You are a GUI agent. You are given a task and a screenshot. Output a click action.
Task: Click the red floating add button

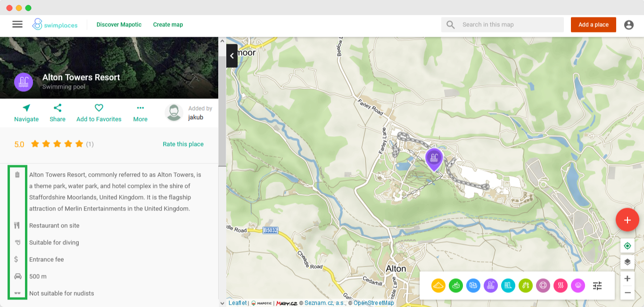coord(627,220)
